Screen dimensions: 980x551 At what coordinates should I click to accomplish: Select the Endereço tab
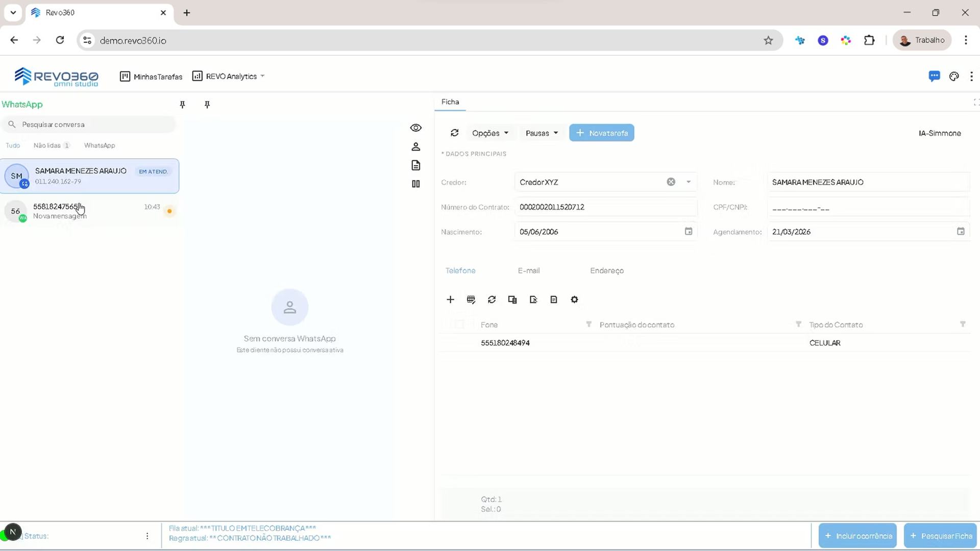[607, 270]
